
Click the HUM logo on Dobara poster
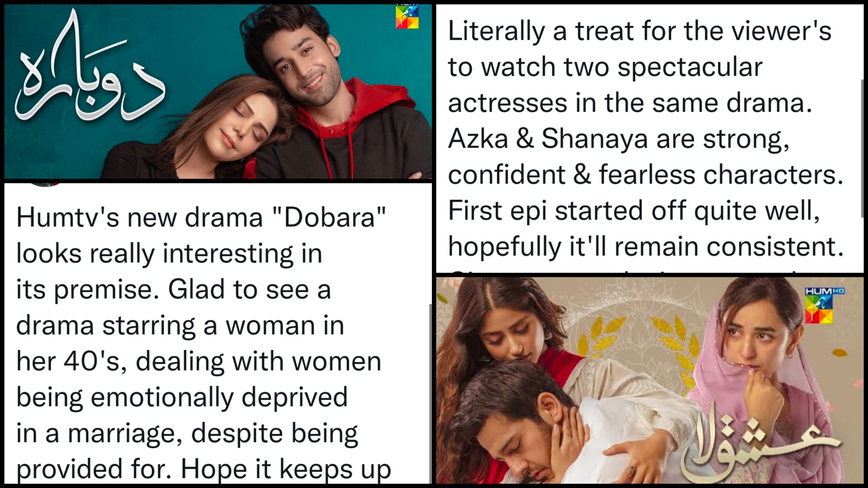click(x=407, y=16)
